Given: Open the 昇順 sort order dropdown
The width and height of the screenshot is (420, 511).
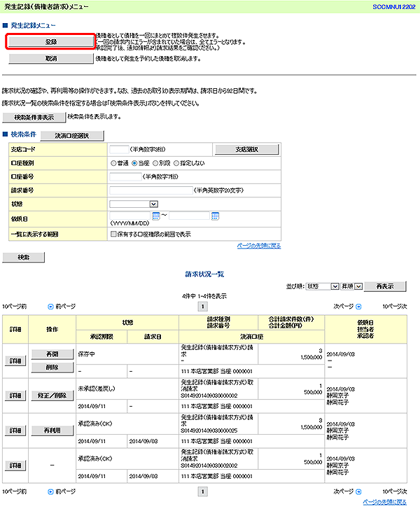Looking at the screenshot, I should (351, 286).
